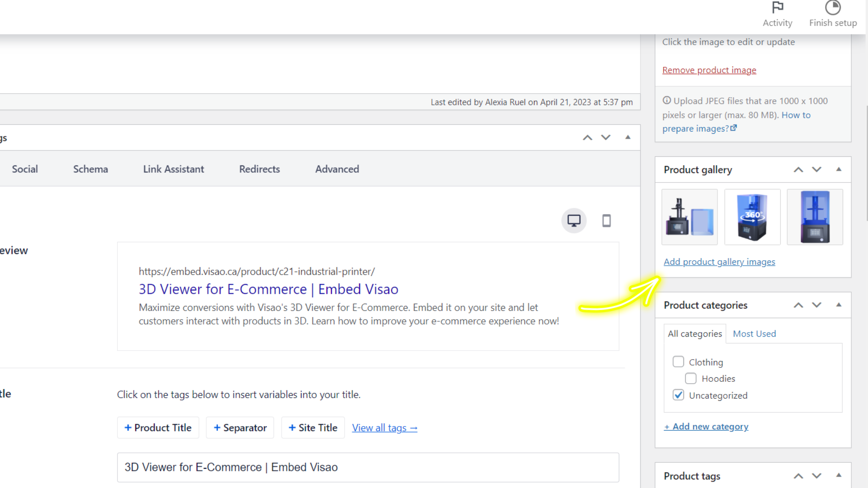Viewport: 868px width, 488px height.
Task: Select the All categories tab
Action: (x=695, y=334)
